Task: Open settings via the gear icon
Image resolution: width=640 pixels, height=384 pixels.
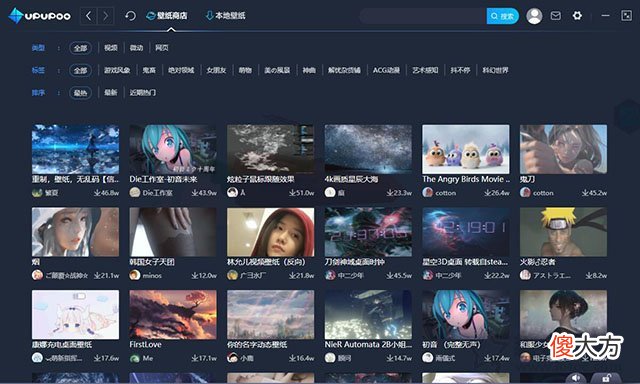Action: tap(577, 16)
